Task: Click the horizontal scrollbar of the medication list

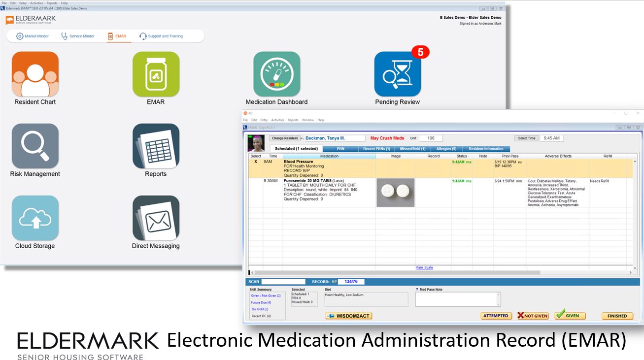Action: [x=397, y=272]
